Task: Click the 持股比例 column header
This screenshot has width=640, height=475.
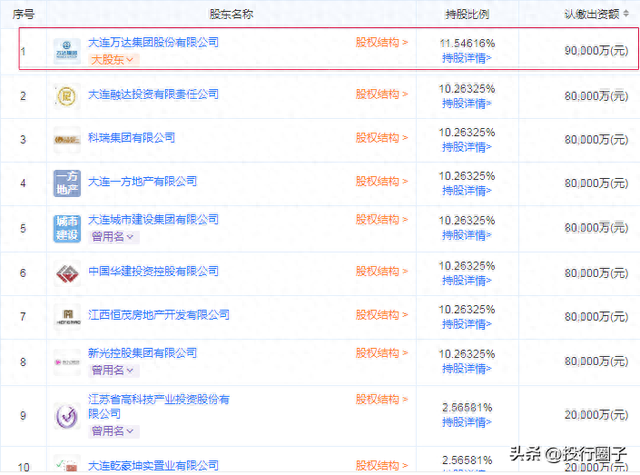Action: click(x=467, y=14)
